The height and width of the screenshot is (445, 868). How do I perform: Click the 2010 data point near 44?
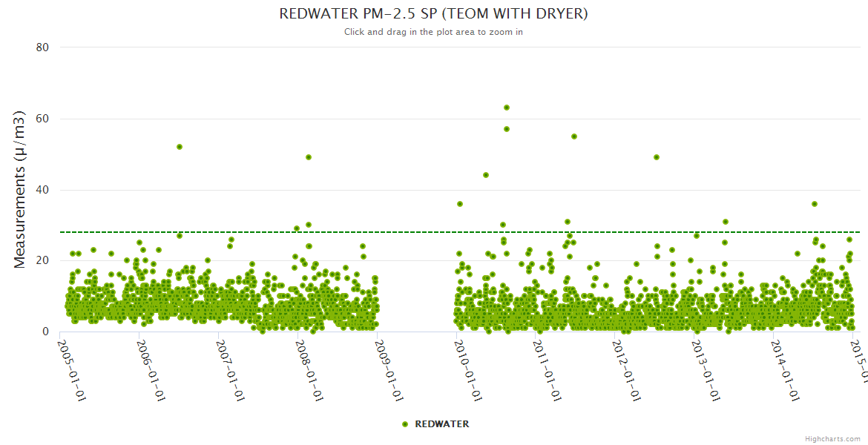click(x=486, y=175)
